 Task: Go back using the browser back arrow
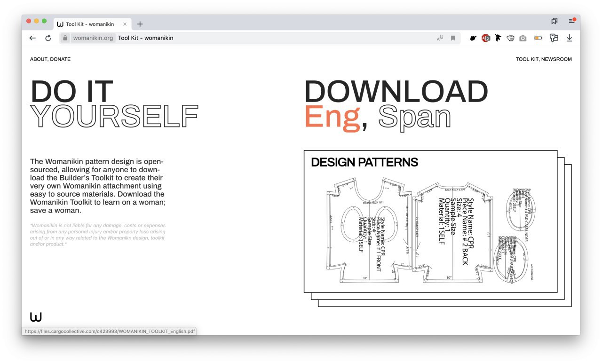coord(32,38)
